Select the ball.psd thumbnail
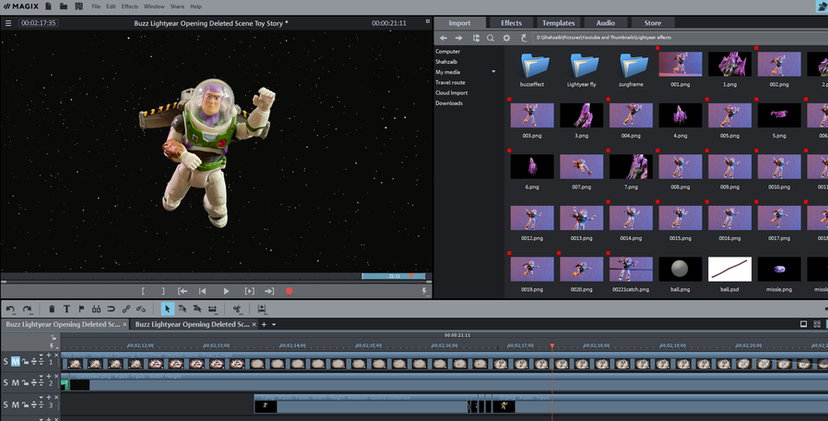828x421 pixels. coord(729,268)
